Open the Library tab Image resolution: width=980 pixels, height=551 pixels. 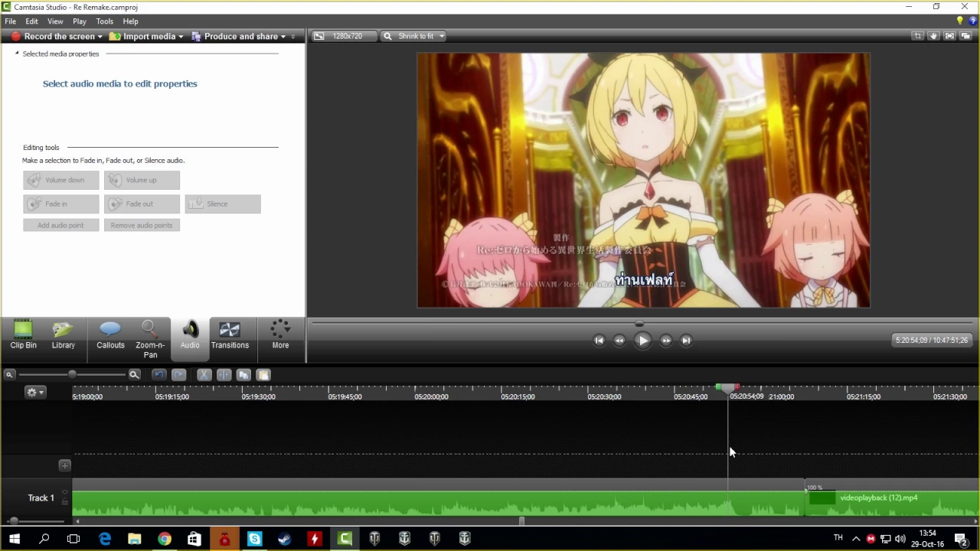click(x=64, y=335)
